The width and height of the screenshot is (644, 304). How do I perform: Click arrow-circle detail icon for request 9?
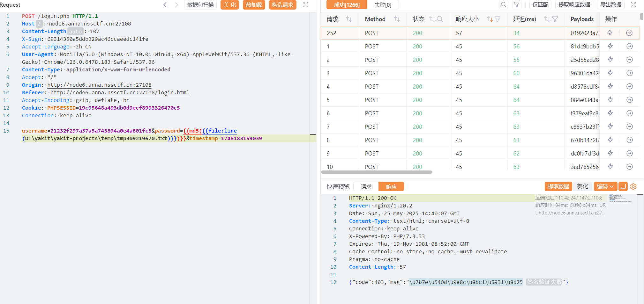[x=629, y=153]
